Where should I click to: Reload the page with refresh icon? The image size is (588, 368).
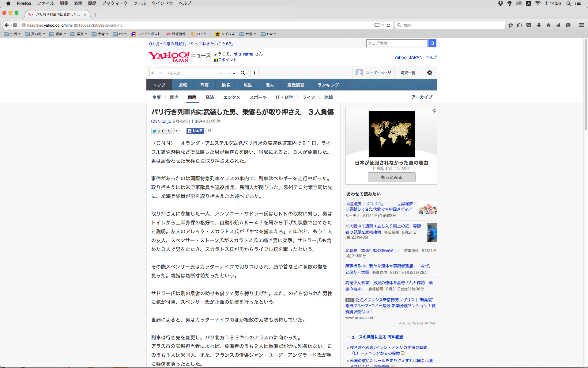point(388,25)
